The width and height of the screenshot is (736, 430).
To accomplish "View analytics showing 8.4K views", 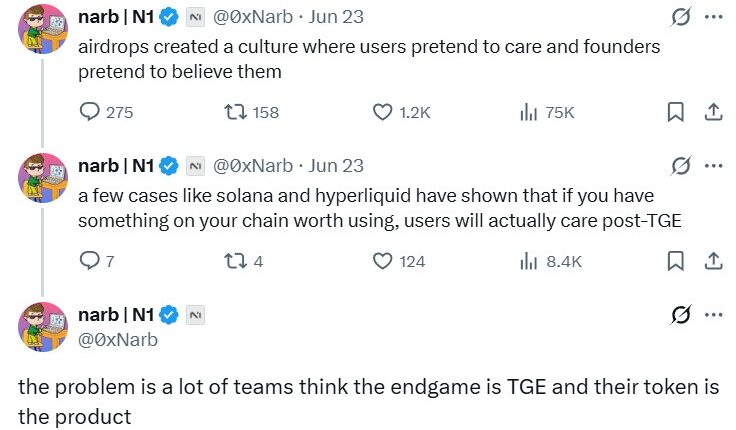I will 529,261.
